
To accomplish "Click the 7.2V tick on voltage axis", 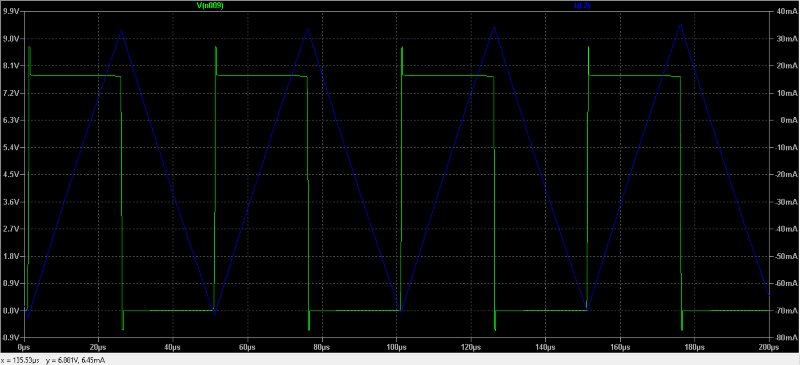I will (11, 93).
